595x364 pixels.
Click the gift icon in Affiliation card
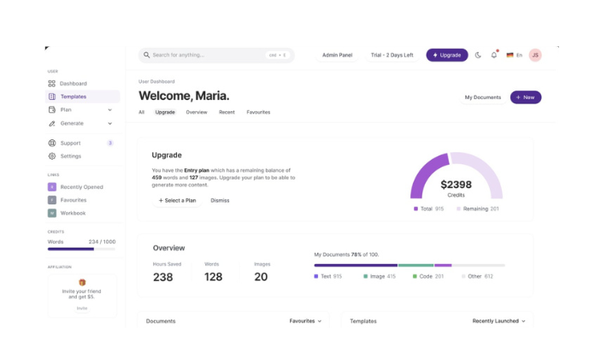click(x=82, y=282)
